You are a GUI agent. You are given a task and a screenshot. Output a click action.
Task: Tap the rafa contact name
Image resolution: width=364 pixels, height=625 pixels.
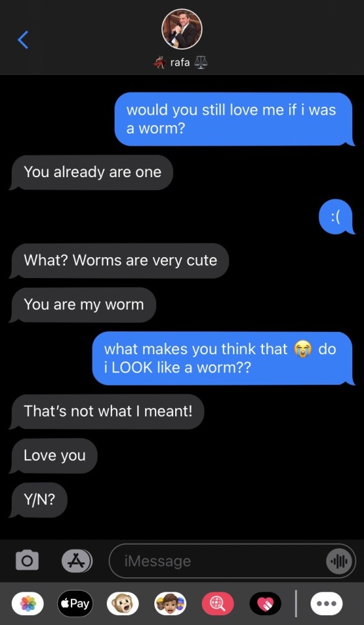pos(180,62)
